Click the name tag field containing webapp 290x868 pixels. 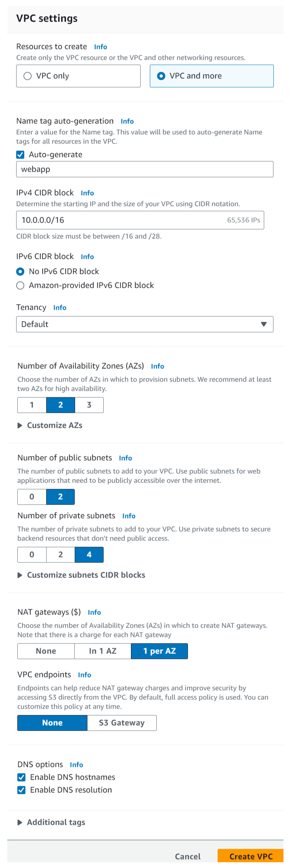[144, 169]
